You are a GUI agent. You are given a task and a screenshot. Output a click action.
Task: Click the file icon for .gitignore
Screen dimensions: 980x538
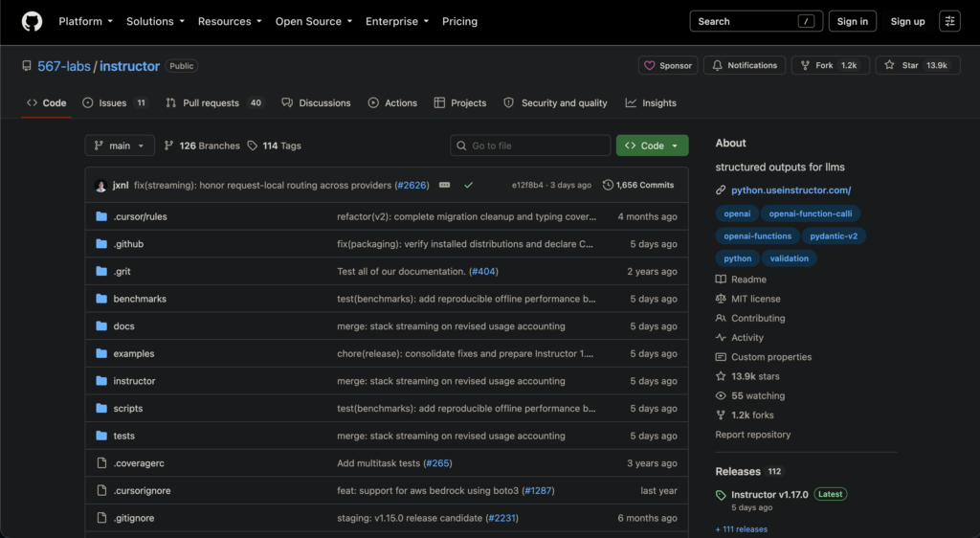pos(101,518)
